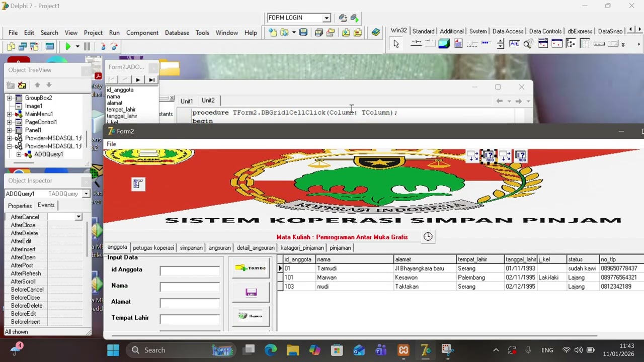Viewport: 644px width, 362px height.
Task: Click the New Form toolbar icon
Action: [x=49, y=47]
